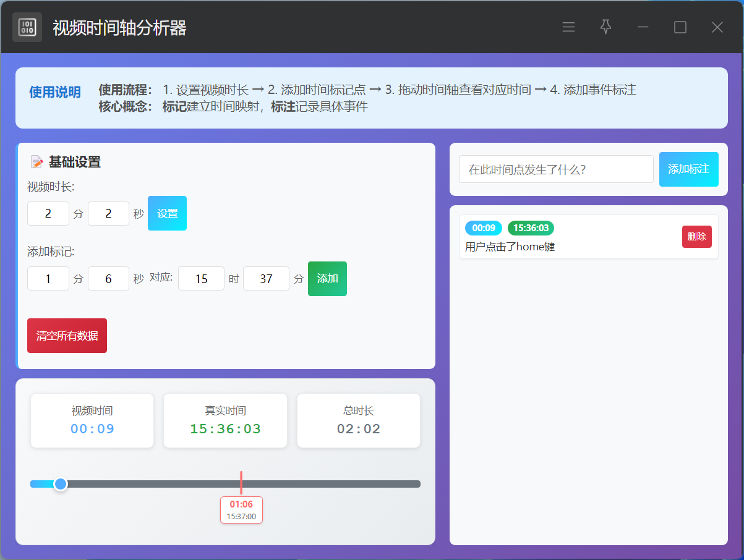Close the 视频时间轴分析器 window

tap(717, 27)
